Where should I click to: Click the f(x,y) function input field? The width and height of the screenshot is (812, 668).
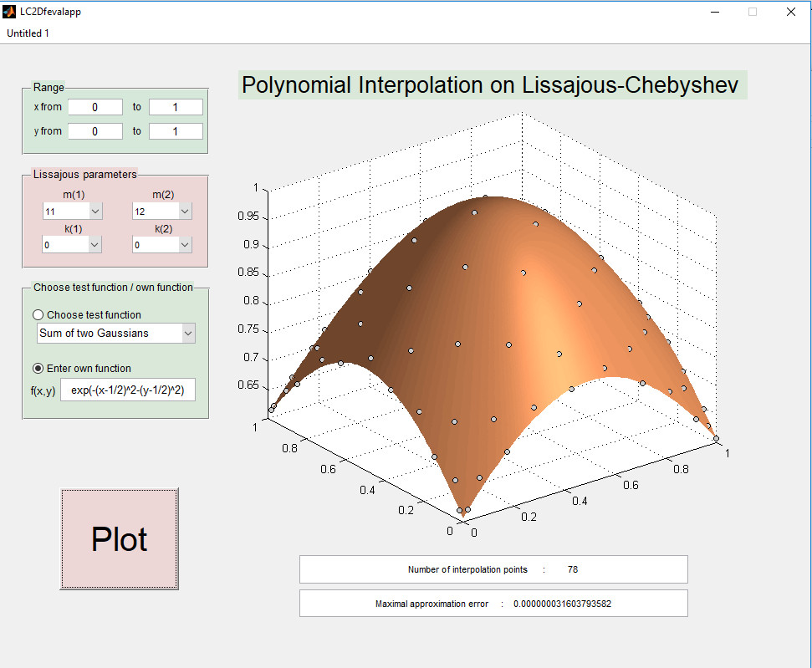pos(128,390)
